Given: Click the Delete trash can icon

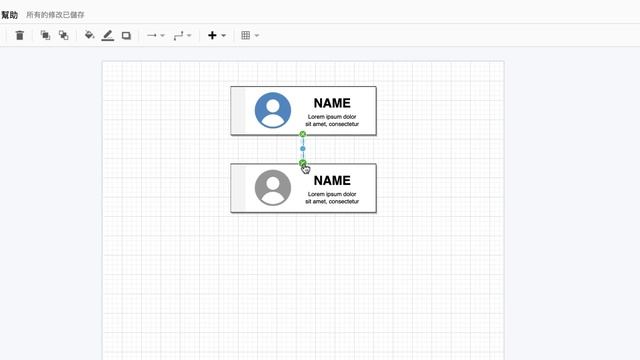Looking at the screenshot, I should (20, 36).
